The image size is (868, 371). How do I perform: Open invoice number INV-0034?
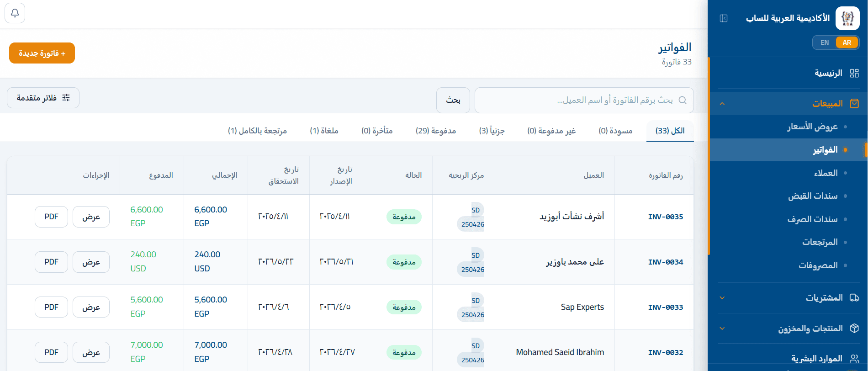point(666,262)
